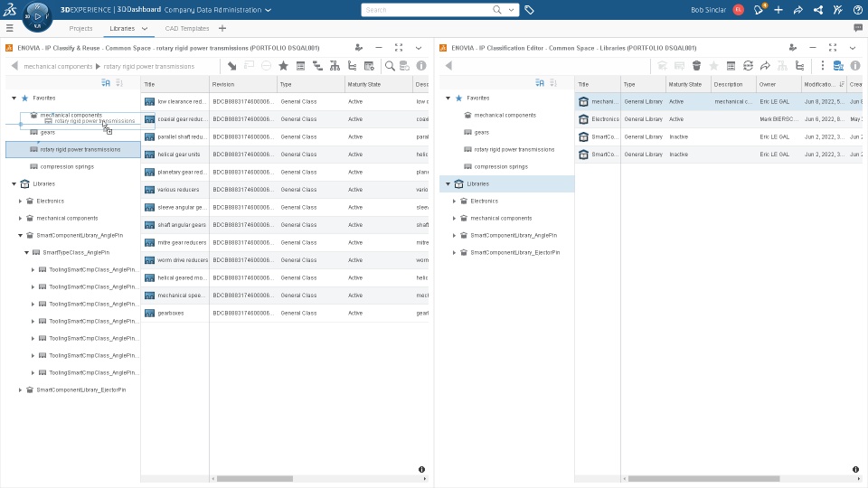
Task: Click the share arrow in Classification Editor toolbar
Action: [x=765, y=66]
